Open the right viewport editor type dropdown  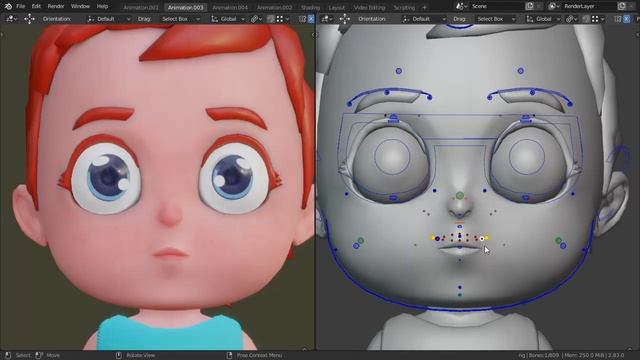326,19
